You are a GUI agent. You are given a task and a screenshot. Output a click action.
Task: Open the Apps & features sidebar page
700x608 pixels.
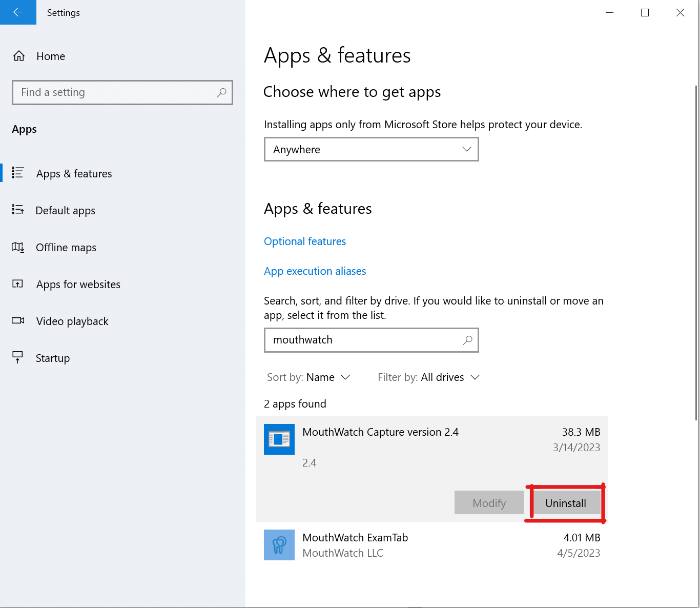point(74,174)
